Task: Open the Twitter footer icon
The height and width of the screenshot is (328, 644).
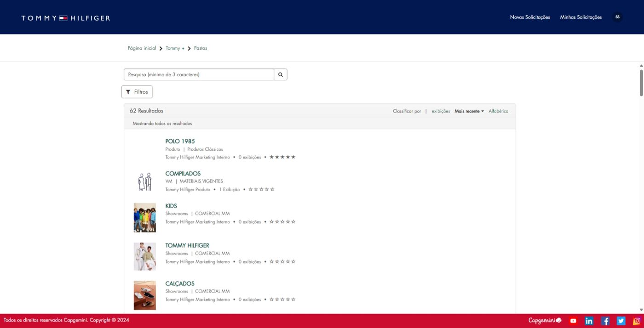Action: [621, 321]
